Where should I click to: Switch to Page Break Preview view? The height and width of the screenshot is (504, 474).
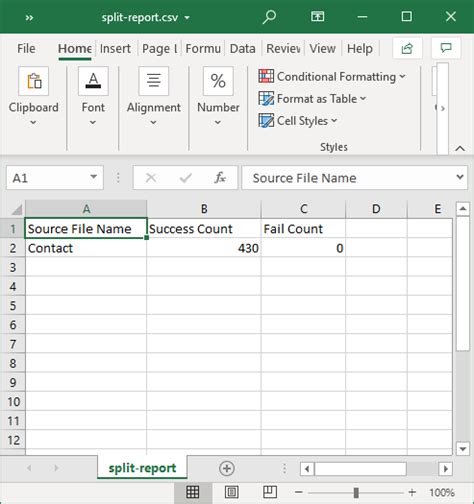point(269,492)
